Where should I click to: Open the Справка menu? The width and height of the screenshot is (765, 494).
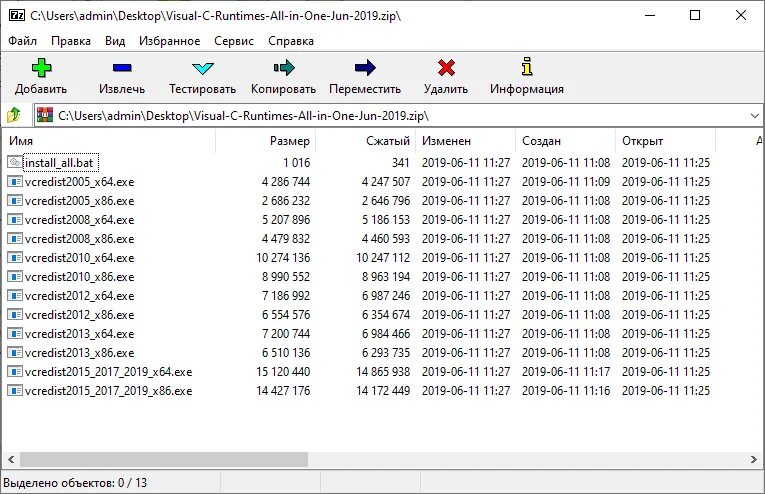291,41
